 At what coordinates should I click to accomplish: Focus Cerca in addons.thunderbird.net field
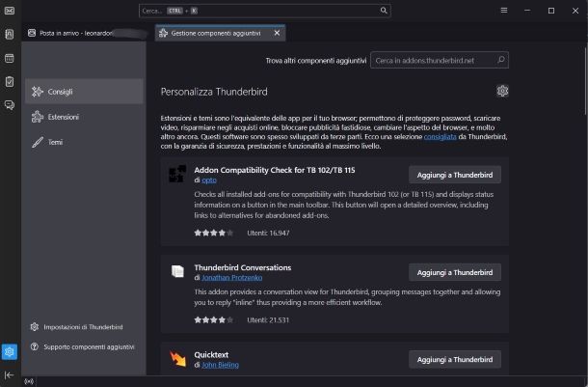440,60
